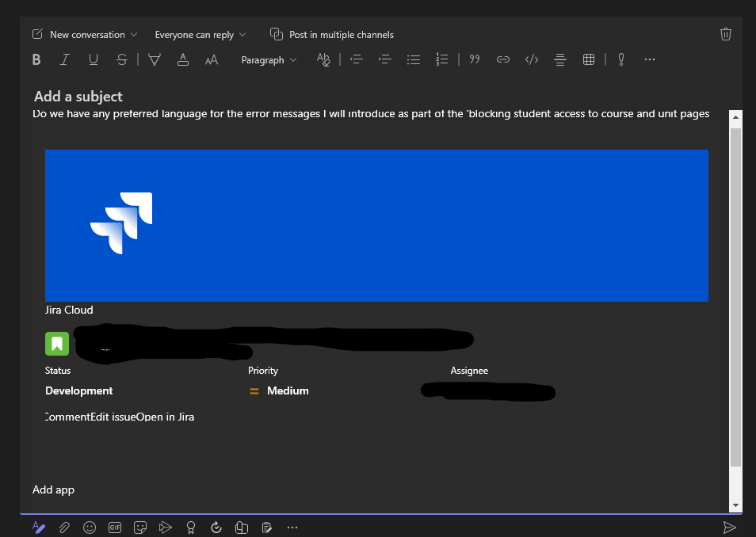Apply blockquote formatting

click(x=475, y=59)
